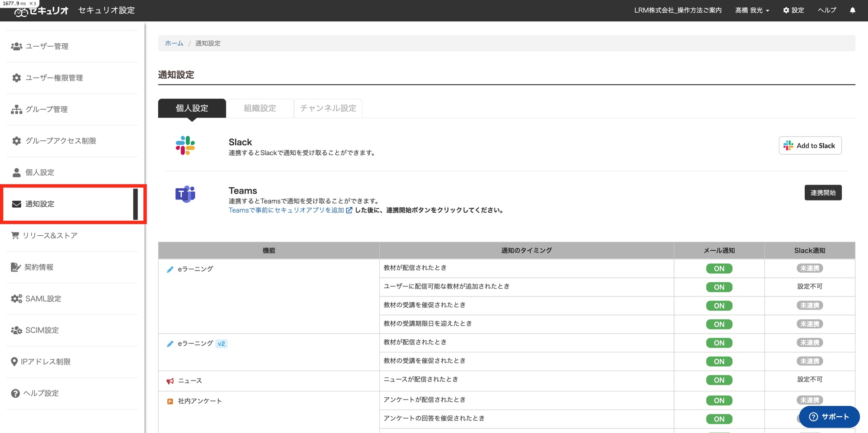This screenshot has height=433, width=868.
Task: Click the Slack logo icon
Action: pyautogui.click(x=185, y=145)
